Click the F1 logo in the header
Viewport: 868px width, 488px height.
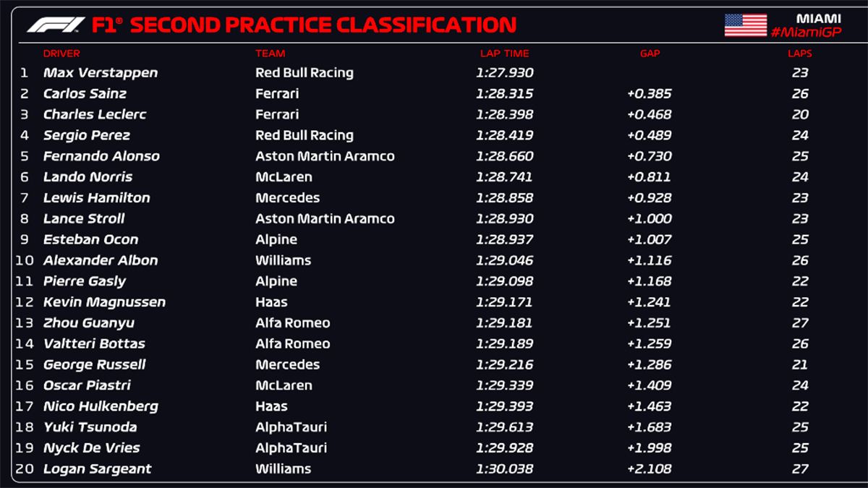point(55,25)
